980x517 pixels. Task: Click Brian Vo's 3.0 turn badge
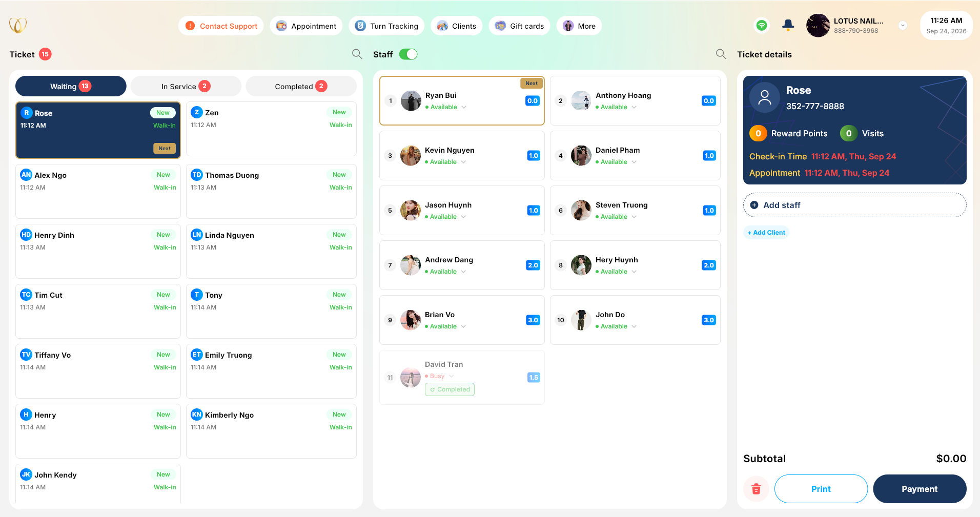(533, 320)
